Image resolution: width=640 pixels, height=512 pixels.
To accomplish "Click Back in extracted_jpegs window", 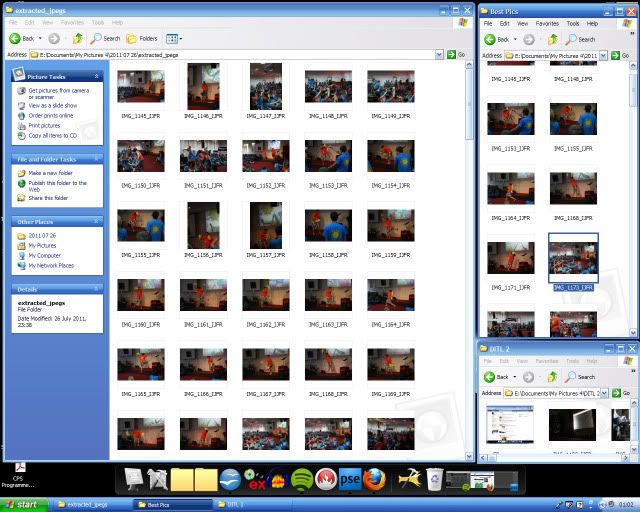I will coord(22,39).
